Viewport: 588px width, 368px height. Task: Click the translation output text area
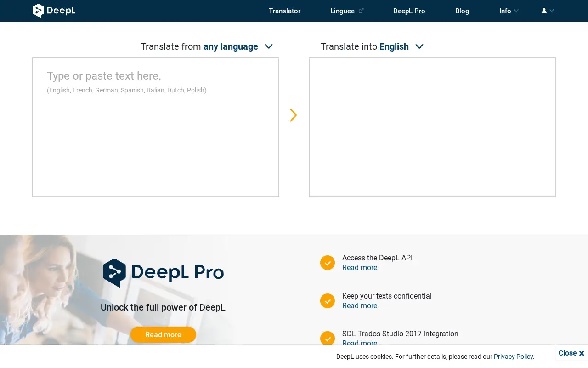[432, 127]
